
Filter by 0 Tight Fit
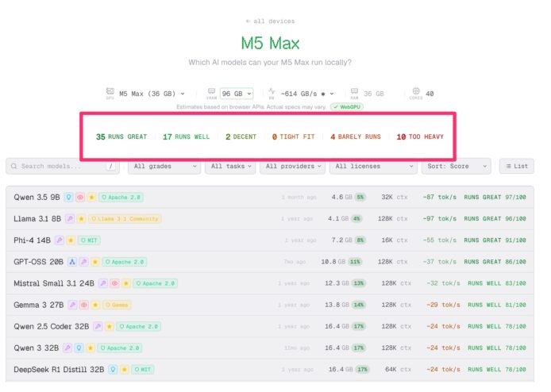pos(293,136)
